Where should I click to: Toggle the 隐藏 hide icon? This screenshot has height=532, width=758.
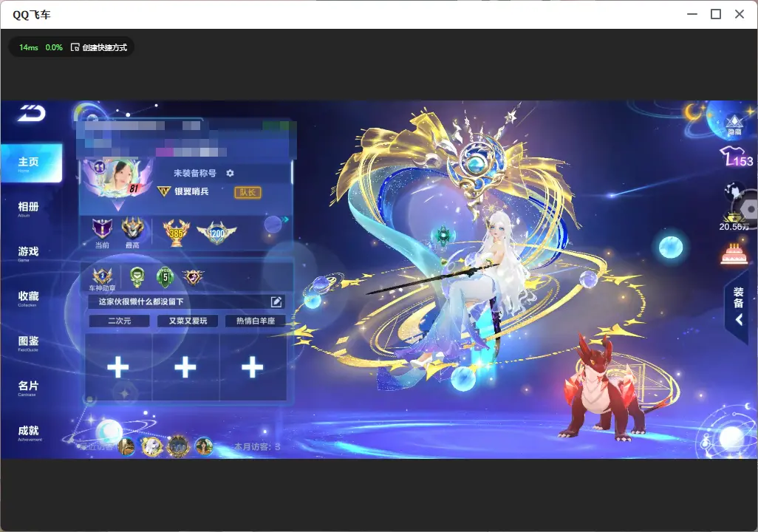tap(735, 126)
